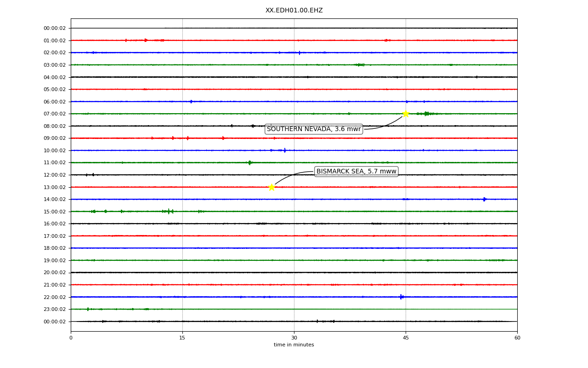Click the 15 tick on the time axis
The height and width of the screenshot is (368, 588).
point(182,338)
